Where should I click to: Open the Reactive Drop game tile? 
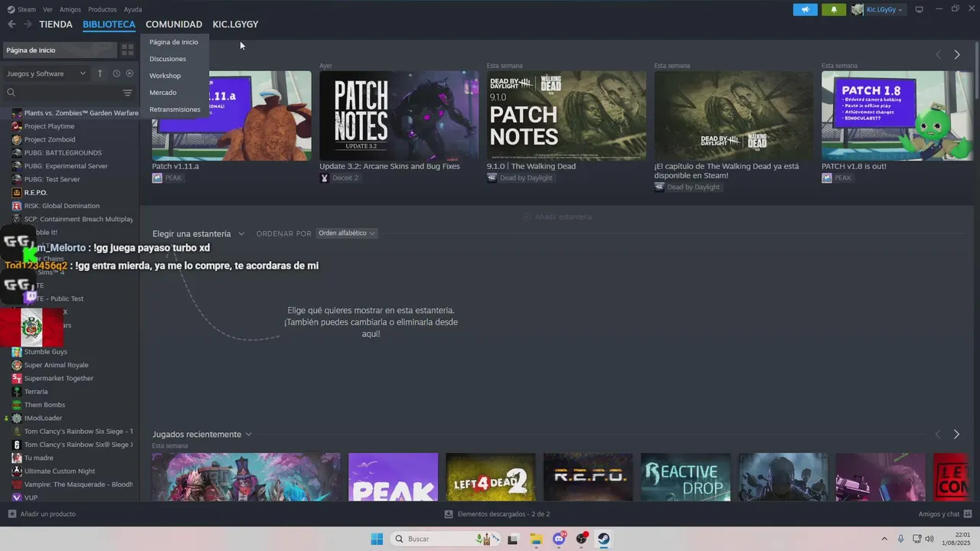[686, 477]
